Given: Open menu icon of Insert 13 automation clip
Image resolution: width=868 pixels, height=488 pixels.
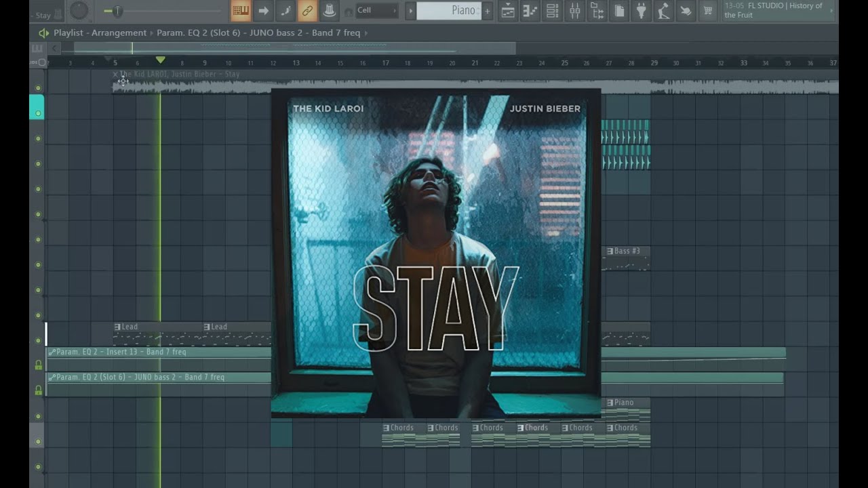Looking at the screenshot, I should click(52, 352).
